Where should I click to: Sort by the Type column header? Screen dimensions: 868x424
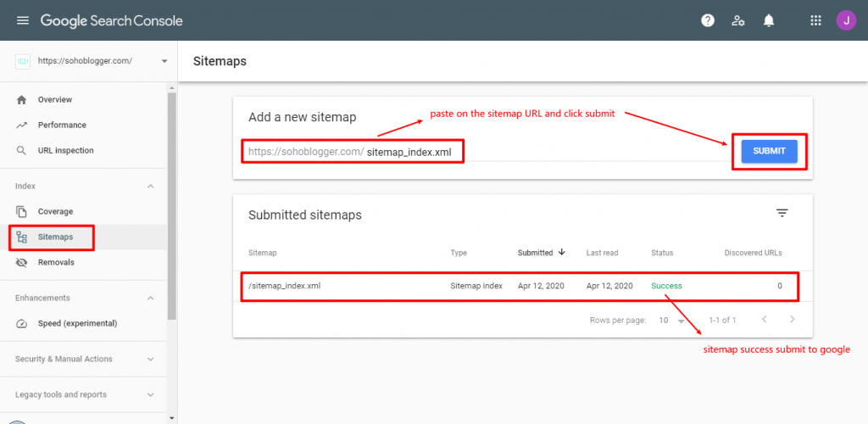coord(459,253)
